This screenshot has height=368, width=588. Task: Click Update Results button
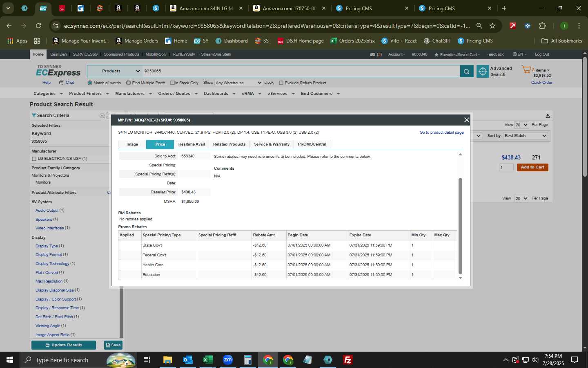[64, 345]
